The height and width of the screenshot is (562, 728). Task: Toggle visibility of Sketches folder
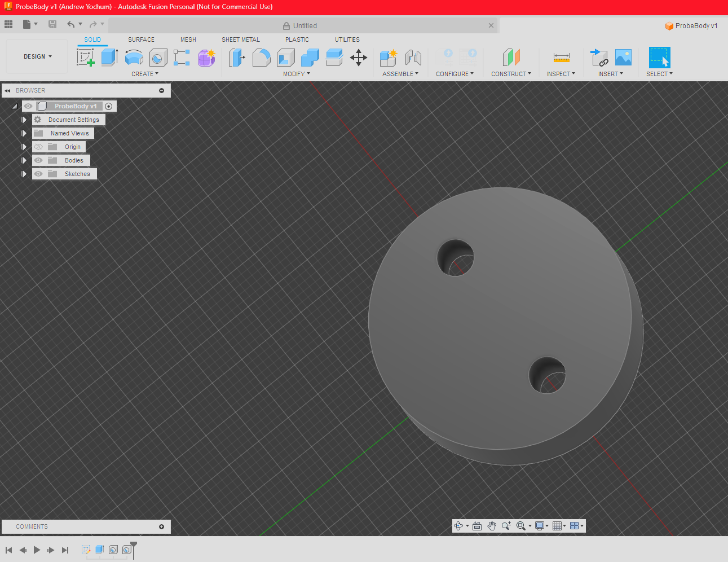(x=38, y=174)
